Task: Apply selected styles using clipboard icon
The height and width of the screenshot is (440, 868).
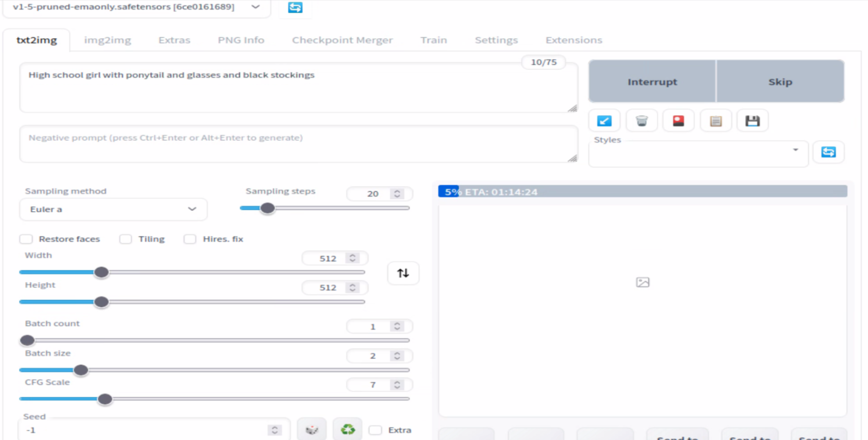Action: click(x=716, y=121)
